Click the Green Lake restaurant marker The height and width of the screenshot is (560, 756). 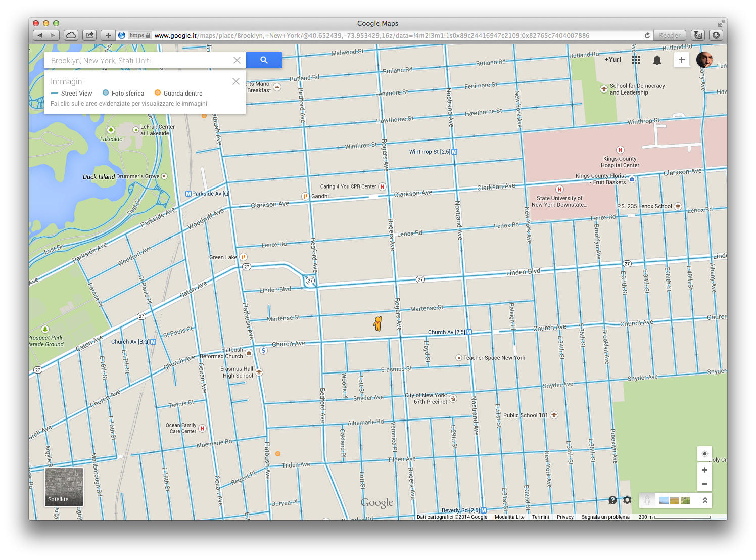[x=243, y=257]
